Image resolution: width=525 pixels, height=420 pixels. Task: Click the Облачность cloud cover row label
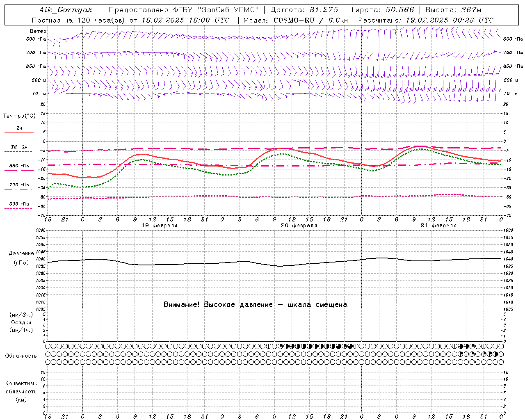pyautogui.click(x=21, y=356)
